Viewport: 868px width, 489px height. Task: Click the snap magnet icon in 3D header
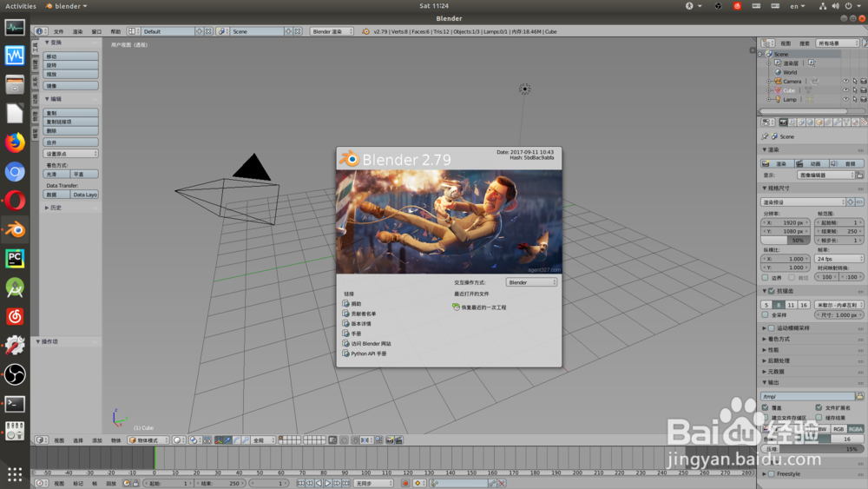click(x=356, y=440)
